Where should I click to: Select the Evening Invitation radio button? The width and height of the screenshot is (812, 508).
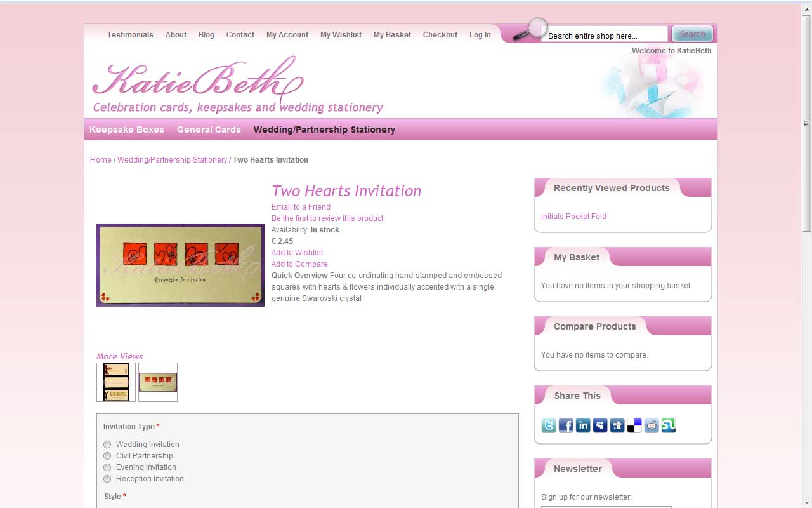click(107, 467)
